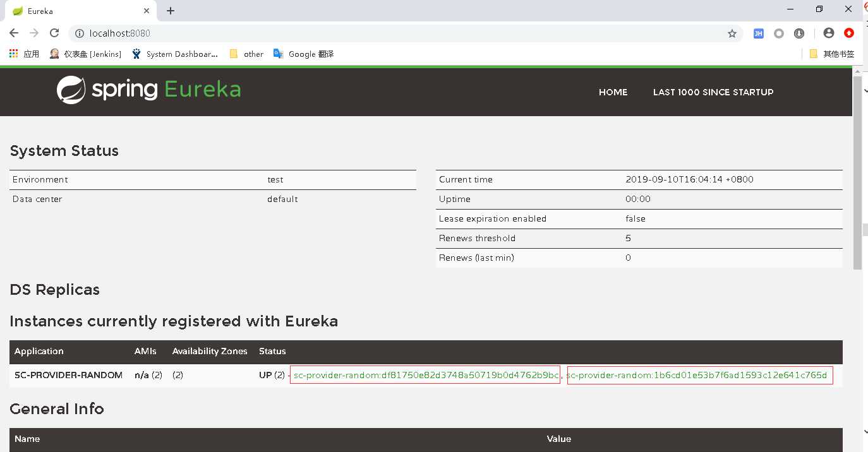The width and height of the screenshot is (868, 452).
Task: Click the Application column header
Action: click(x=39, y=351)
